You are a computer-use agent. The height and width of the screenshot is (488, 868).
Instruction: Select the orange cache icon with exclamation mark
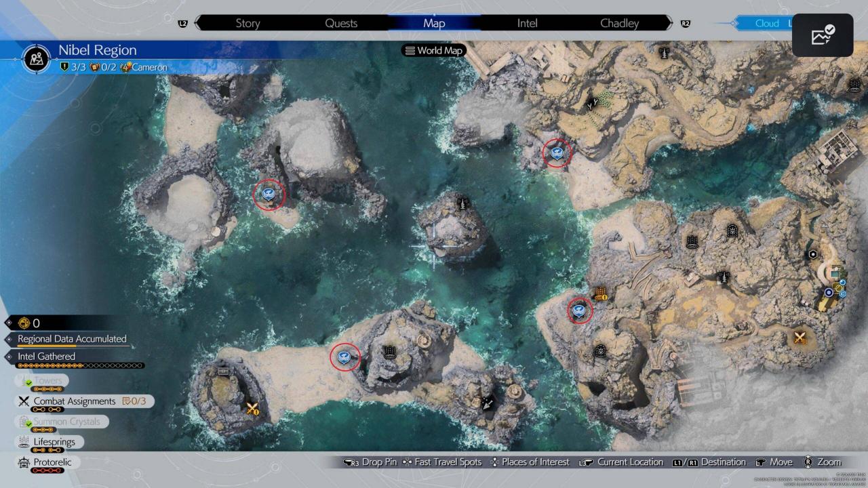coord(601,293)
